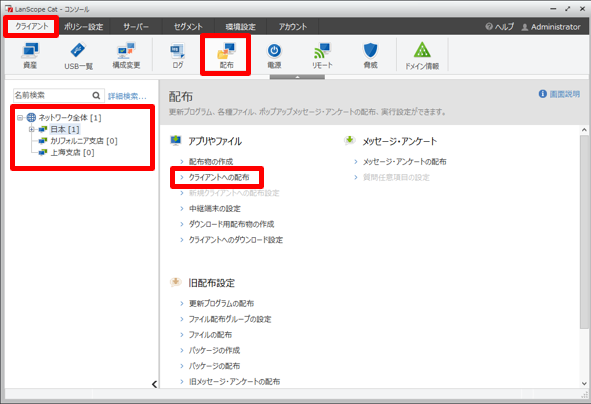Open the ドメイン情報 toolbar icon

[x=422, y=55]
